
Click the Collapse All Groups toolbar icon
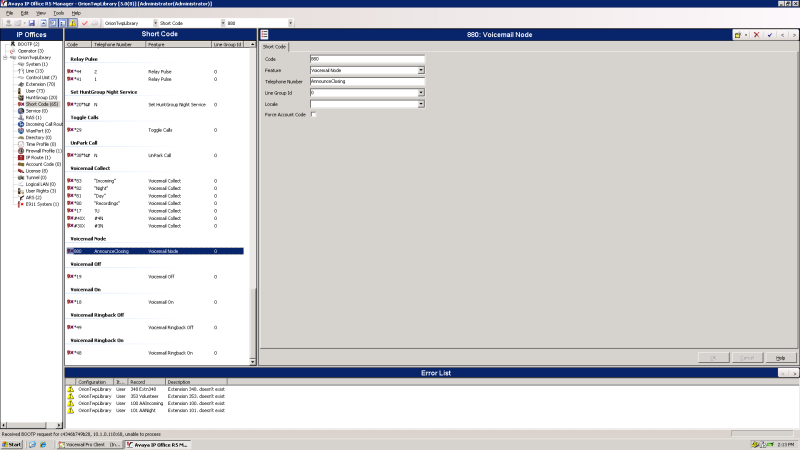coord(43,23)
